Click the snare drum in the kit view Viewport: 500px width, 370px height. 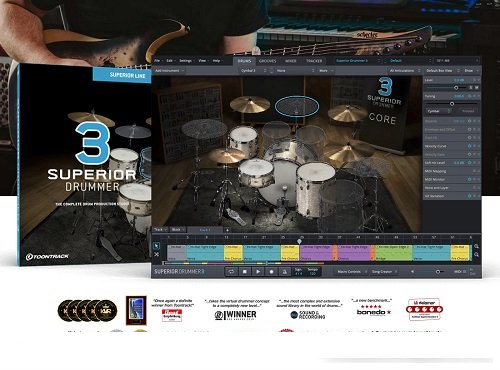(x=257, y=172)
